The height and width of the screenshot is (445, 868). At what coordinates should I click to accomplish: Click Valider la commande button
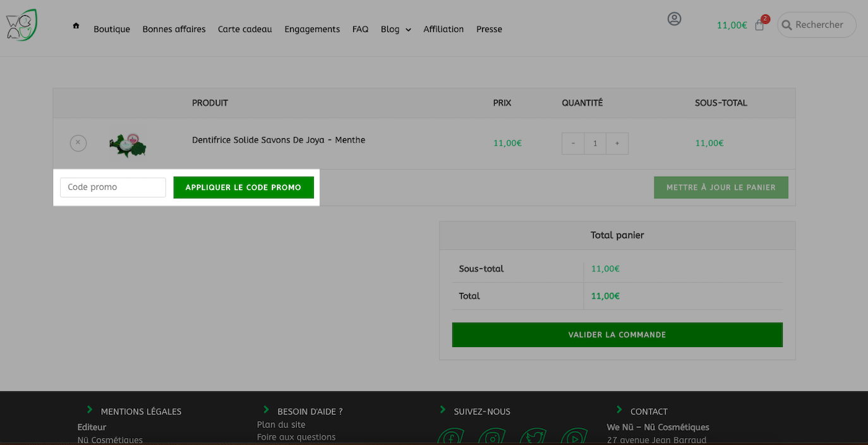pyautogui.click(x=617, y=335)
